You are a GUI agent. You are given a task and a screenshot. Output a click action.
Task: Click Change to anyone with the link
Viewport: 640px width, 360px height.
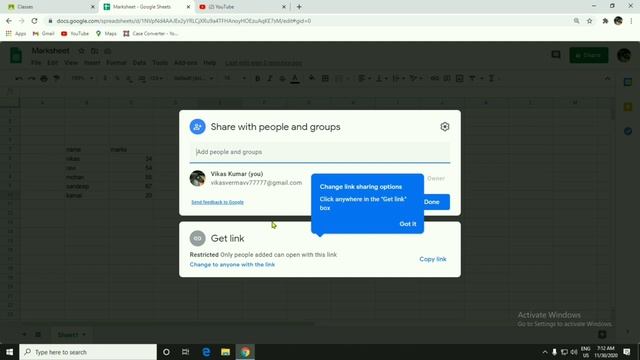(232, 264)
